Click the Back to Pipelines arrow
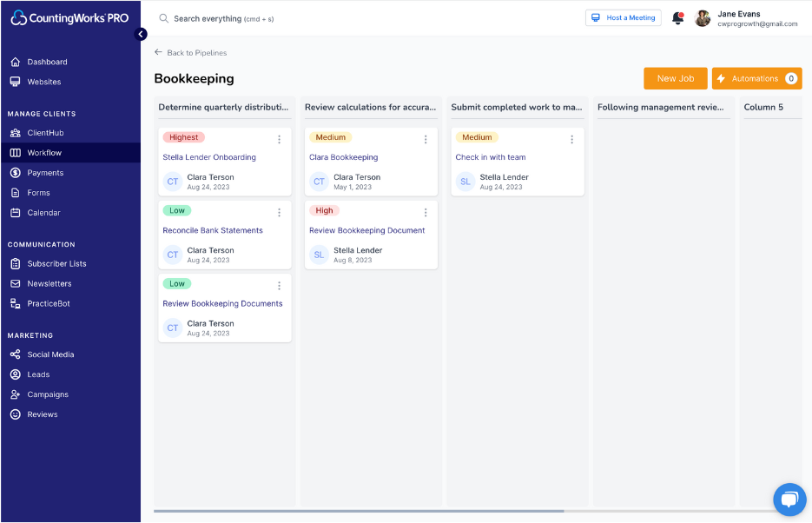Image resolution: width=812 pixels, height=523 pixels. point(158,53)
